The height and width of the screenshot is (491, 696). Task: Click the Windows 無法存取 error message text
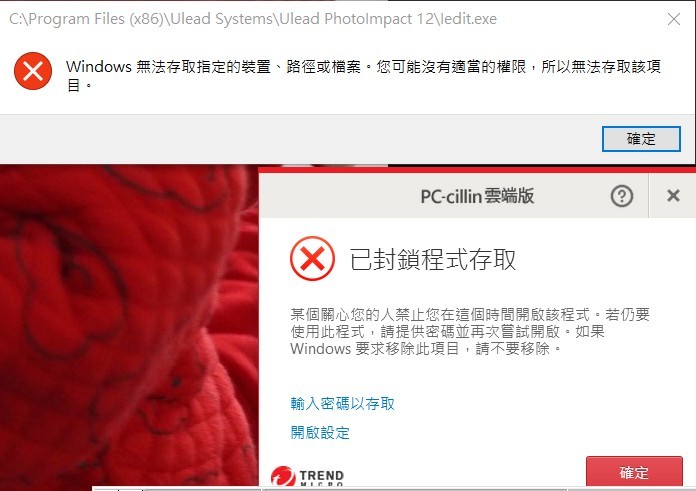coord(364,75)
